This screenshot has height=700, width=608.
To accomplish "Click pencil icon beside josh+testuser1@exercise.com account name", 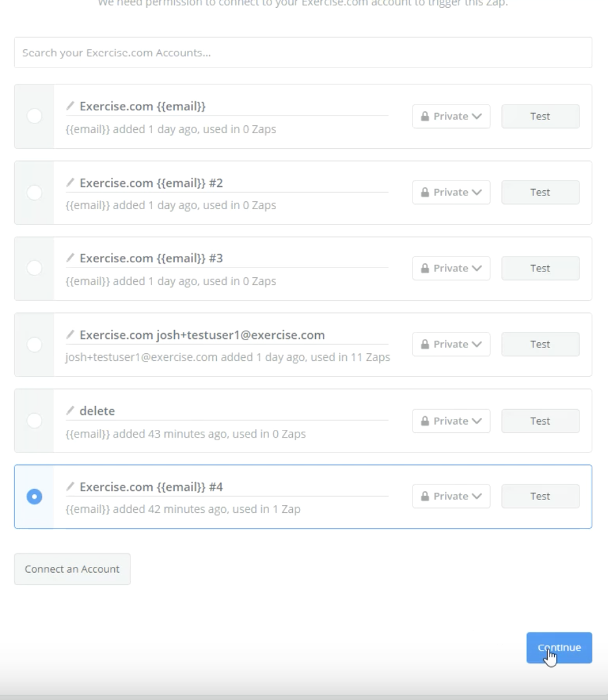I will (x=70, y=334).
